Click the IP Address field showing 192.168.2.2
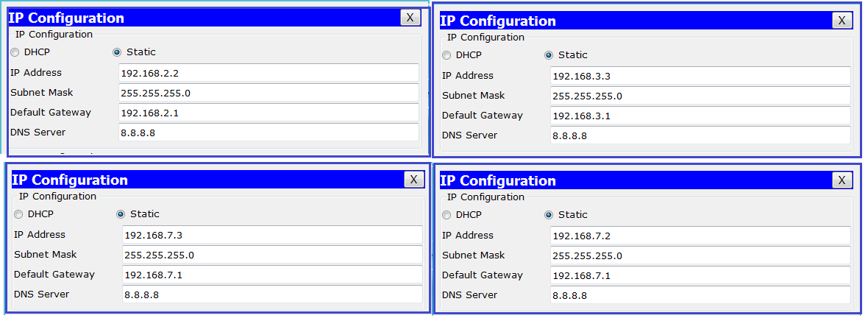The image size is (868, 321). (x=269, y=73)
